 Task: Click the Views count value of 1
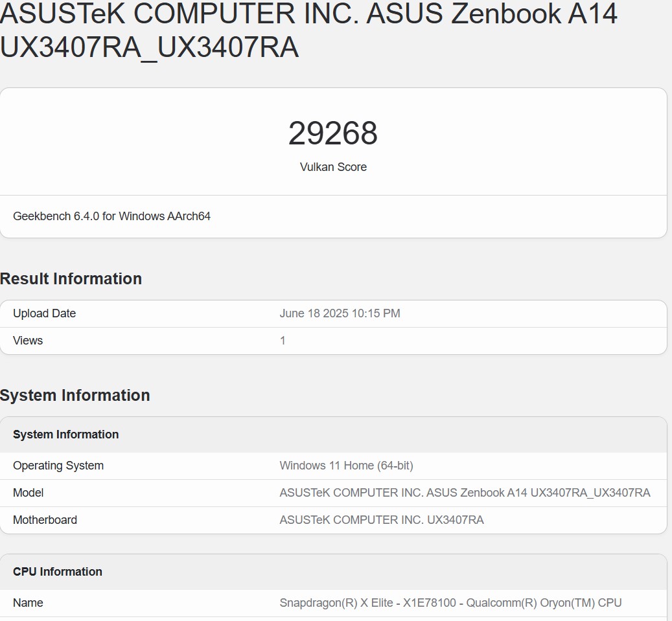(x=283, y=341)
